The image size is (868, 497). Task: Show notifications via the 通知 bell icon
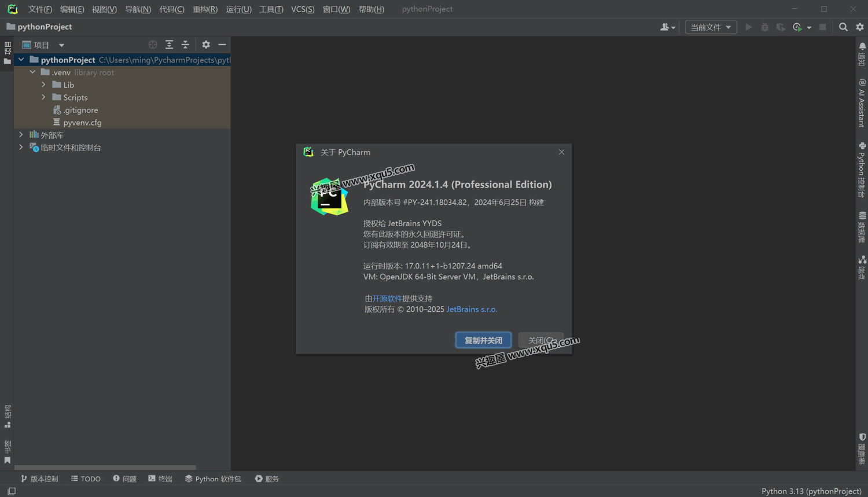click(x=862, y=53)
